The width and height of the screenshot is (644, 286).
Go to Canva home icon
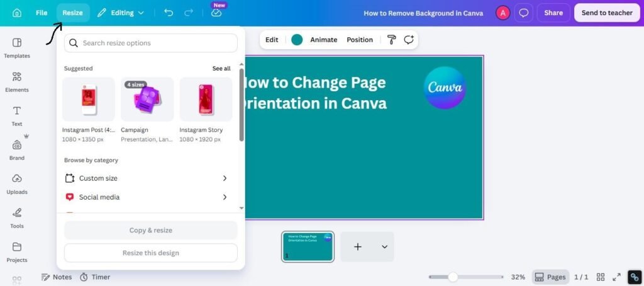tap(17, 13)
